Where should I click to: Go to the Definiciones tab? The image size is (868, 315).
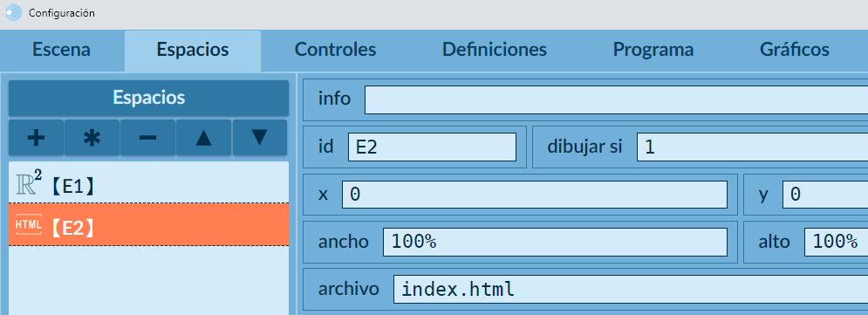tap(495, 50)
